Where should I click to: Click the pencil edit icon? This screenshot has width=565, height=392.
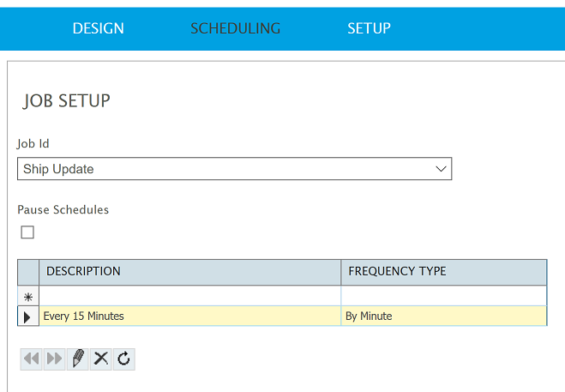coord(78,359)
